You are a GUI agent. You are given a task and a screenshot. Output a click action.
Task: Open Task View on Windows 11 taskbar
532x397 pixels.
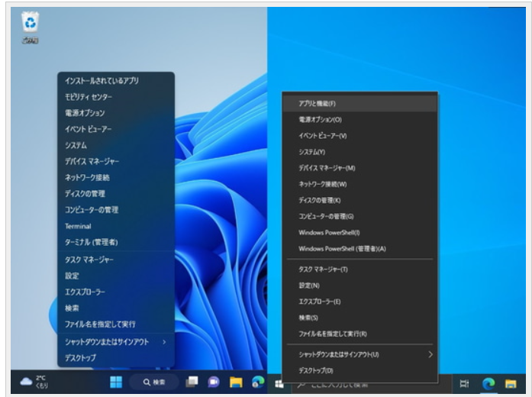click(192, 382)
